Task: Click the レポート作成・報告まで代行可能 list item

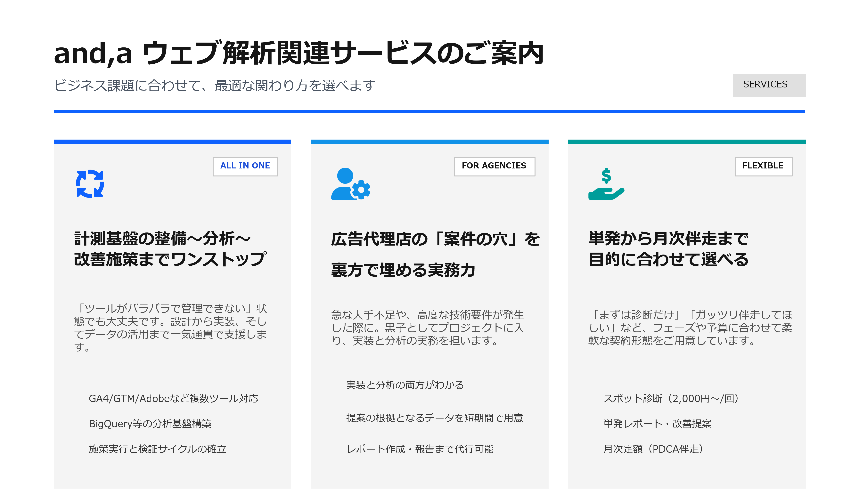Action: [420, 448]
